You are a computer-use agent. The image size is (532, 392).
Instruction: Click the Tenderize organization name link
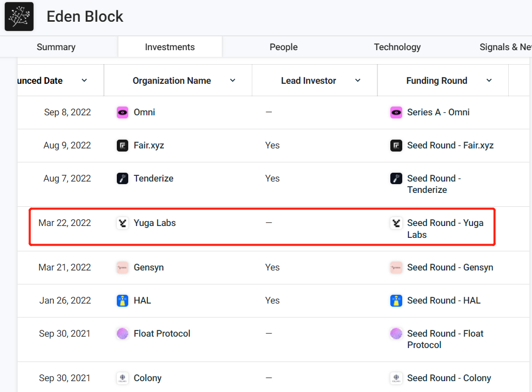154,178
